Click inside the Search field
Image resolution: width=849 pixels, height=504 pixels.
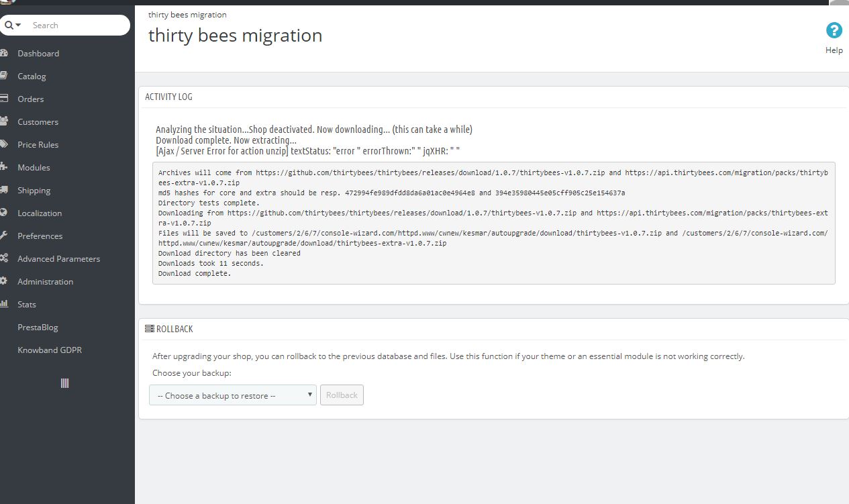tap(67, 25)
